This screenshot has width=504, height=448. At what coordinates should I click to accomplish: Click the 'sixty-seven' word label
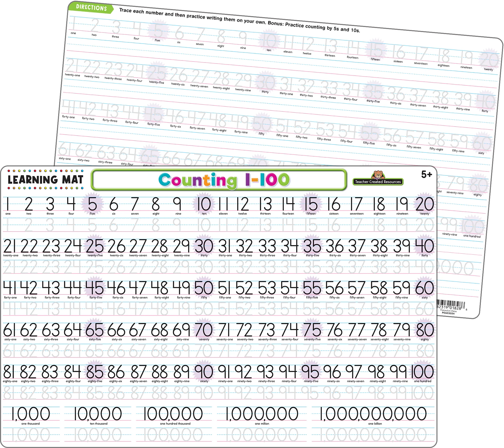click(139, 339)
